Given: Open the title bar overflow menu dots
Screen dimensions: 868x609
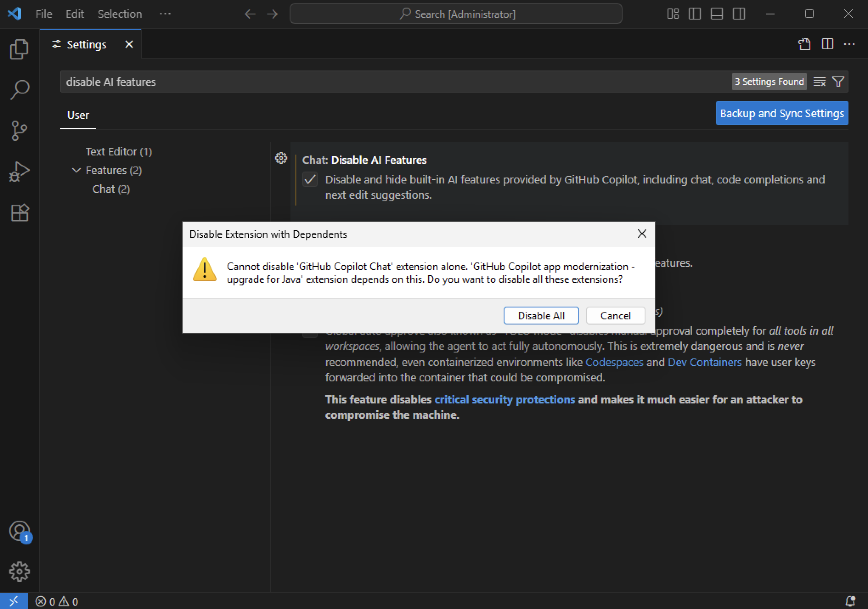Looking at the screenshot, I should tap(165, 14).
